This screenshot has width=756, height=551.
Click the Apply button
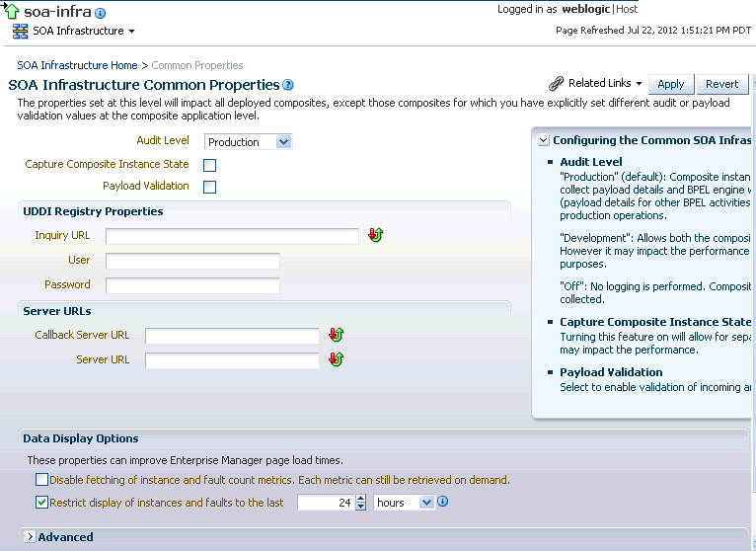pyautogui.click(x=671, y=85)
